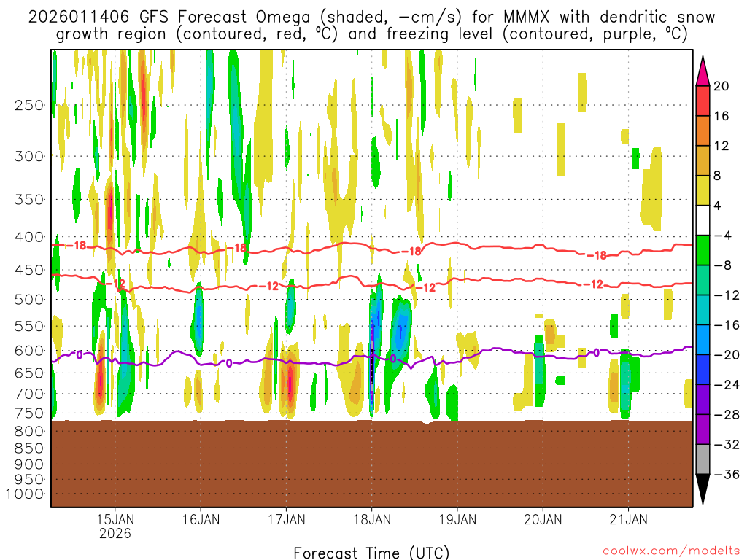Click the 500 pressure level axis label

(29, 300)
